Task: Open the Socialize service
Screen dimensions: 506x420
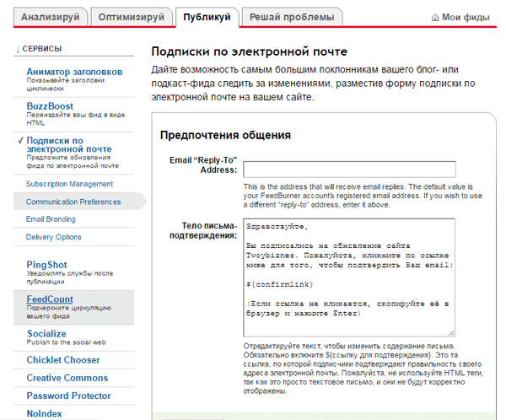Action: point(46,334)
